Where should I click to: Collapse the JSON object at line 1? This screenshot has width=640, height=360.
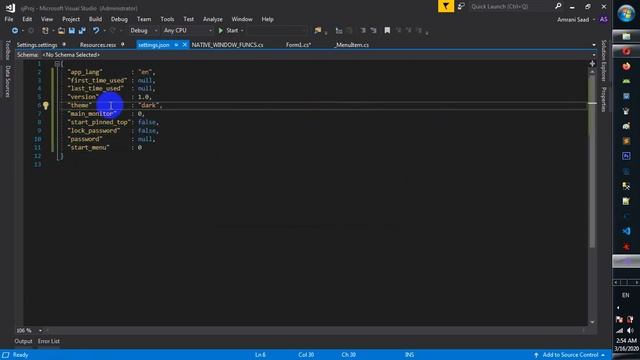point(57,64)
